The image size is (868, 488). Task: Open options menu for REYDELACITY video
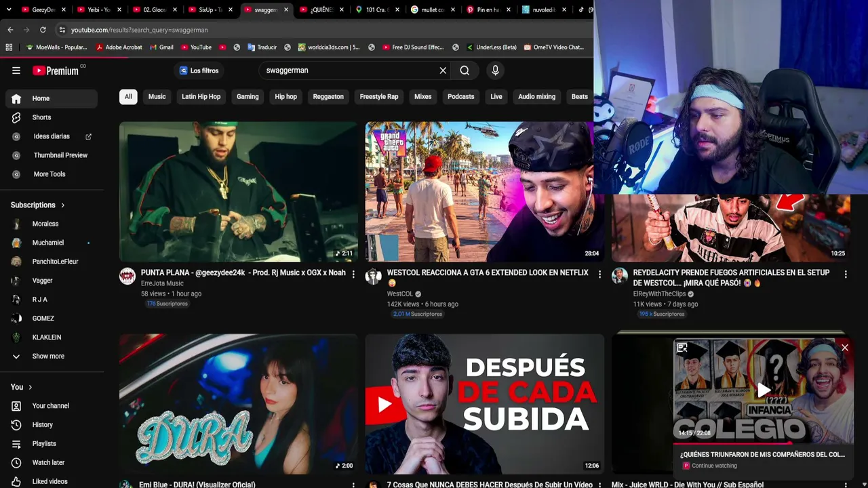pos(846,274)
